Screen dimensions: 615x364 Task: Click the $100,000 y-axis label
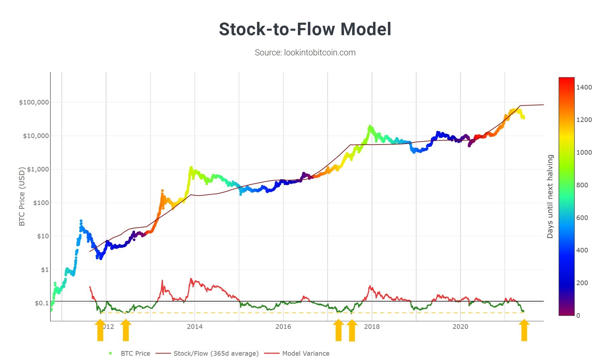pyautogui.click(x=34, y=102)
